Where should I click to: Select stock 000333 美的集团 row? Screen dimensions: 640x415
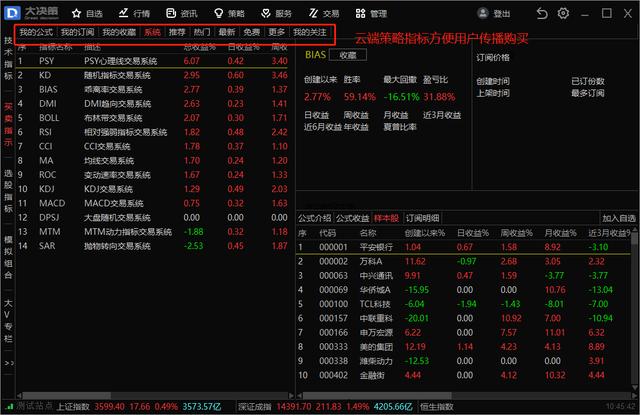(x=463, y=347)
